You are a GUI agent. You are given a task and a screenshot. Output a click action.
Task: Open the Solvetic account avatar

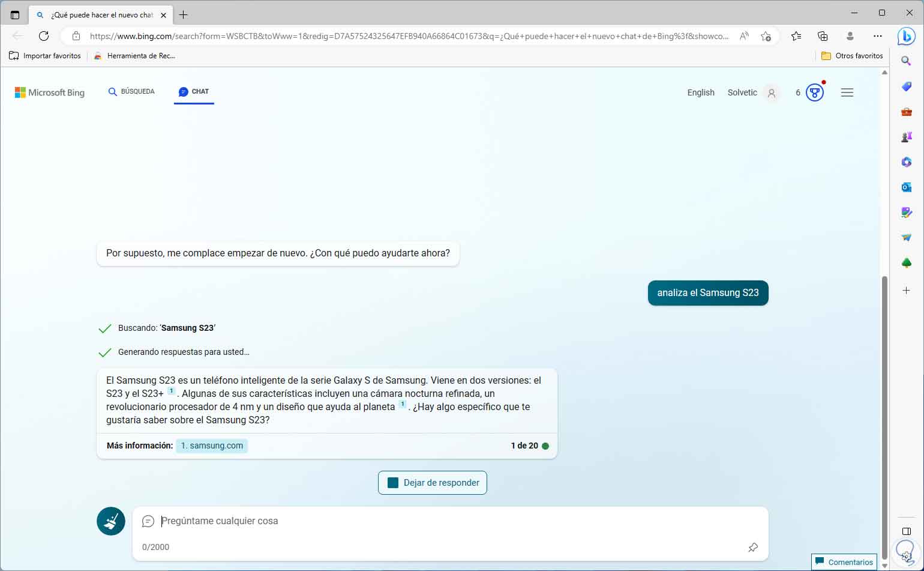tap(772, 93)
